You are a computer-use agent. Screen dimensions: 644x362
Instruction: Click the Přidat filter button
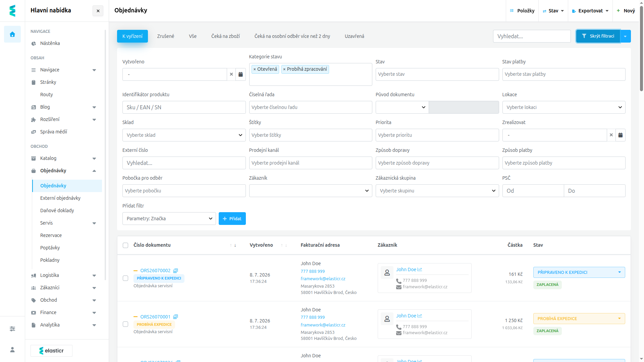point(232,219)
